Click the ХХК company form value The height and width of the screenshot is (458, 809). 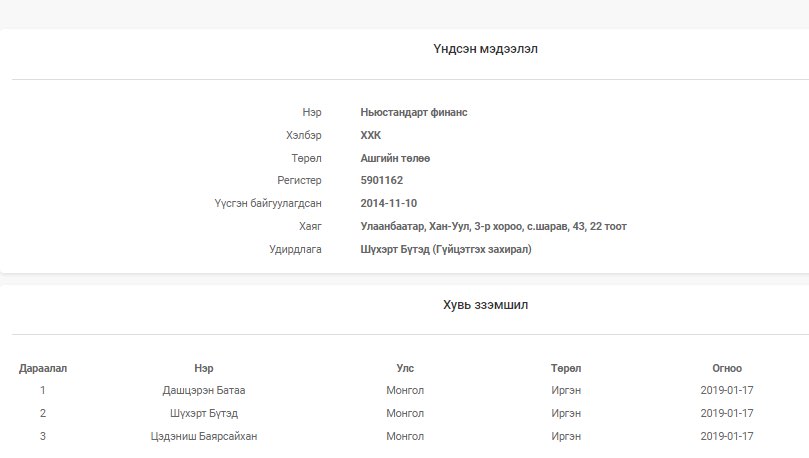370,135
